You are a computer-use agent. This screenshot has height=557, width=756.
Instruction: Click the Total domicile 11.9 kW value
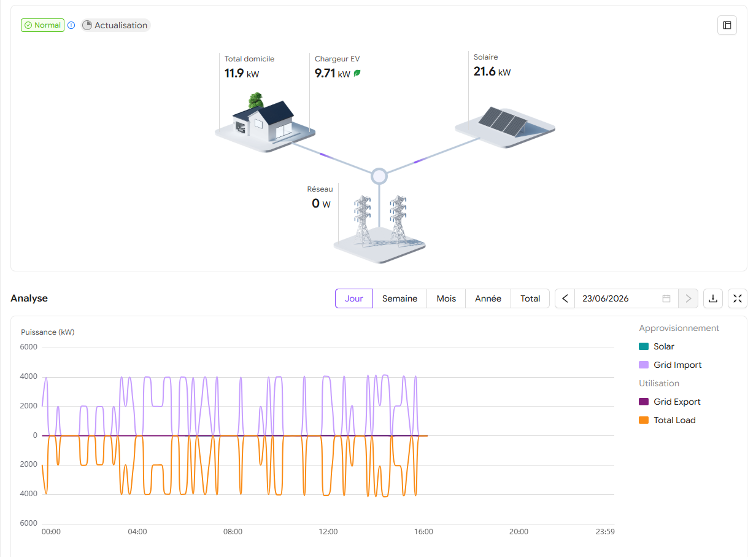(242, 74)
